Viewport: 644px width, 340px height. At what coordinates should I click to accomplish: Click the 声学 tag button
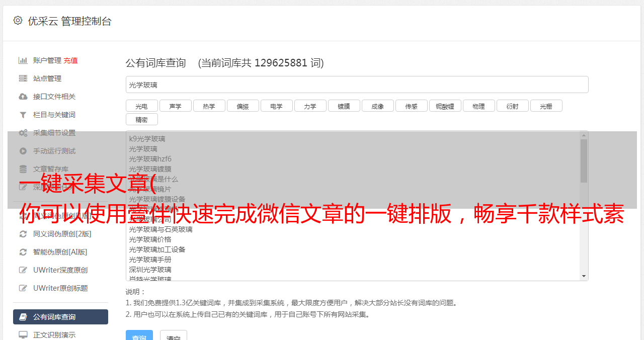pyautogui.click(x=175, y=106)
